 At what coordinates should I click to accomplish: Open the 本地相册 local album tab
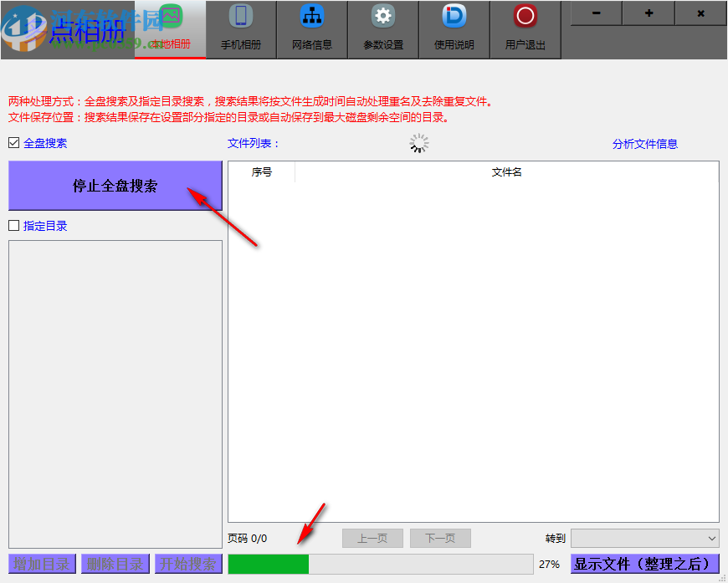point(171,30)
